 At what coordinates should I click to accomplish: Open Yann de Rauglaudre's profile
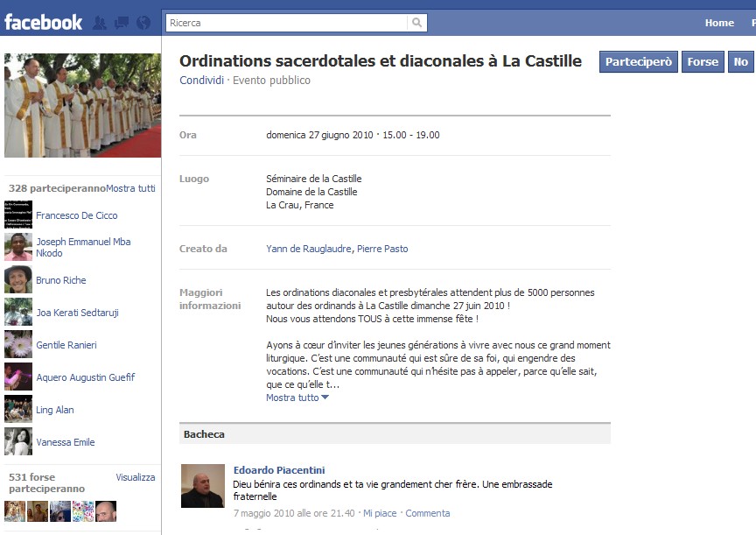(x=309, y=249)
